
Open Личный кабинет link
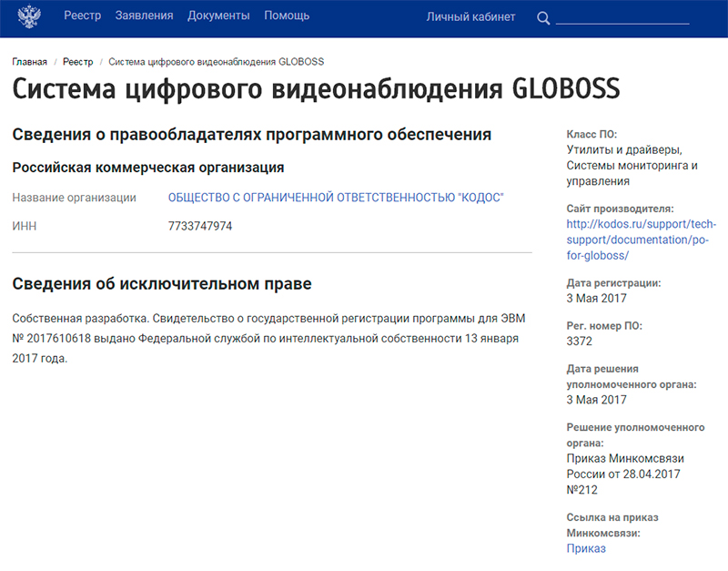470,16
